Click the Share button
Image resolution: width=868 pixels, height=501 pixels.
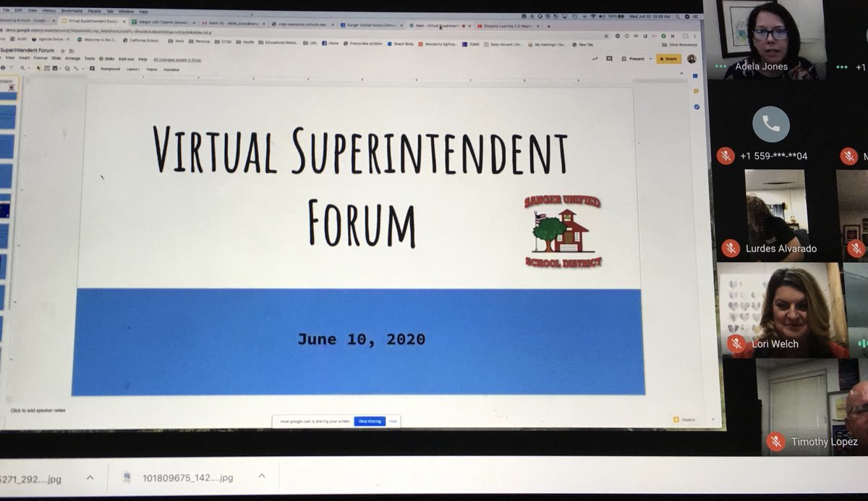(668, 58)
